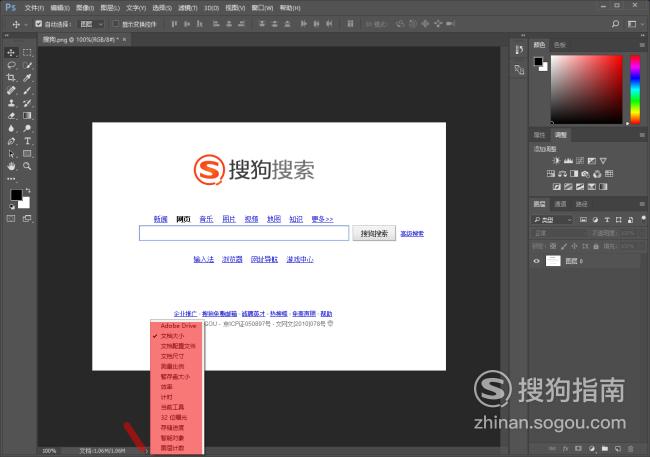Select the Dodge tool
This screenshot has height=457, width=650.
coord(27,128)
